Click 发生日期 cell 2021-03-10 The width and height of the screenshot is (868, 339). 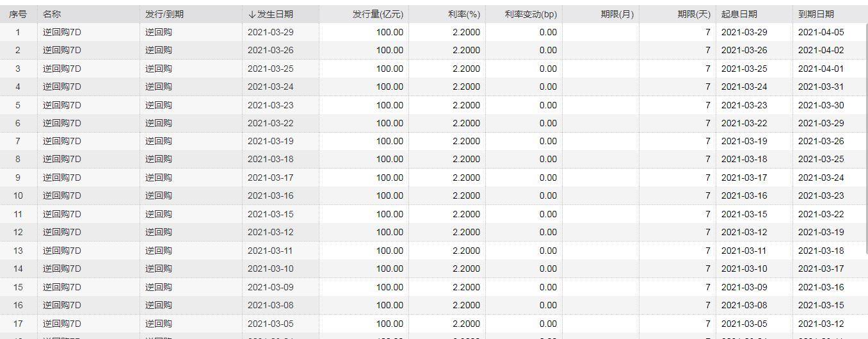(271, 269)
